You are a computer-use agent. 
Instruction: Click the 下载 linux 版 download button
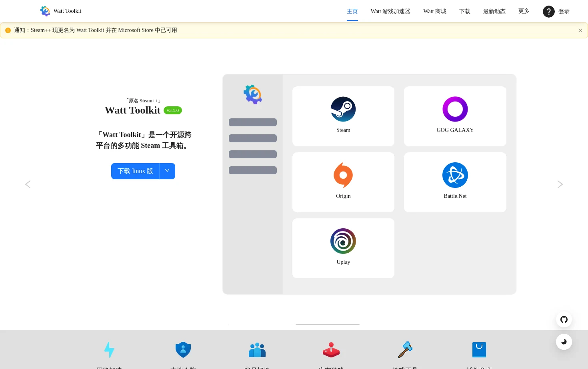(x=135, y=171)
